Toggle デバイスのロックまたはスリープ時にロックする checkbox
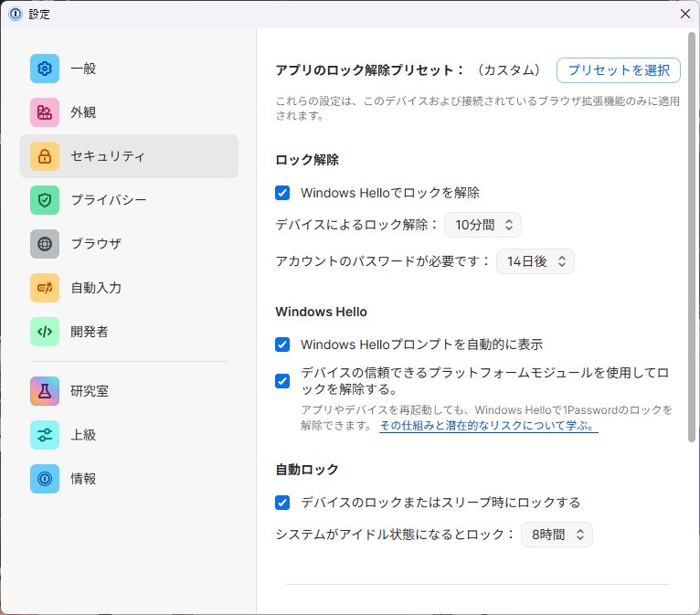Image resolution: width=700 pixels, height=615 pixels. coord(282,503)
